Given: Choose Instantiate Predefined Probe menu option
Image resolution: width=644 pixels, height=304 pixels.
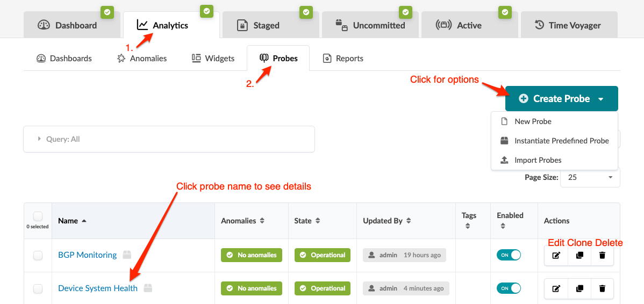Looking at the screenshot, I should tap(561, 141).
